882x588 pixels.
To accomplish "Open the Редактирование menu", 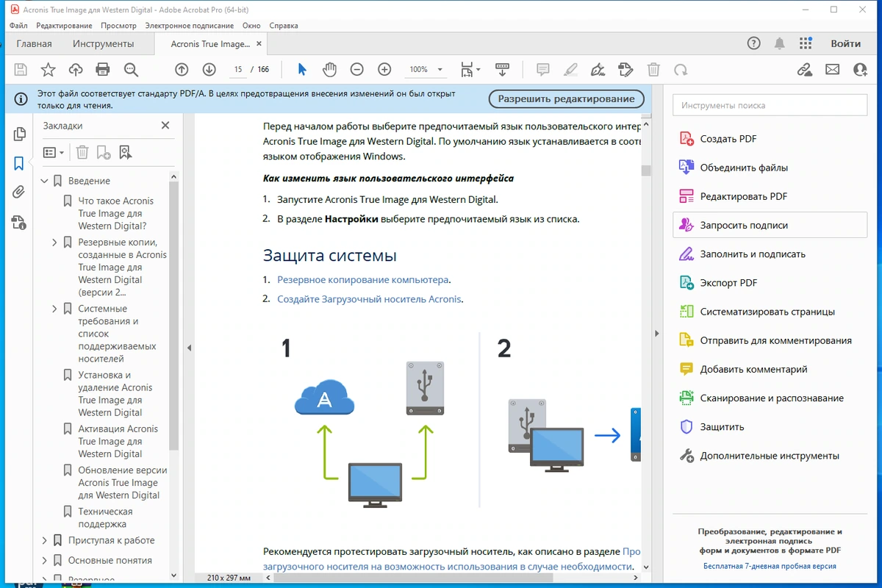I will pyautogui.click(x=64, y=25).
